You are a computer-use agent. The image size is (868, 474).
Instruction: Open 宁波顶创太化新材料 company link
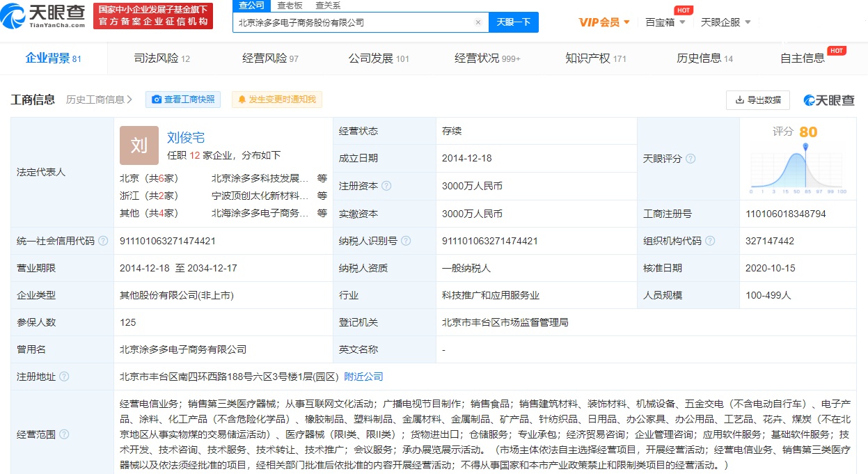pos(260,196)
